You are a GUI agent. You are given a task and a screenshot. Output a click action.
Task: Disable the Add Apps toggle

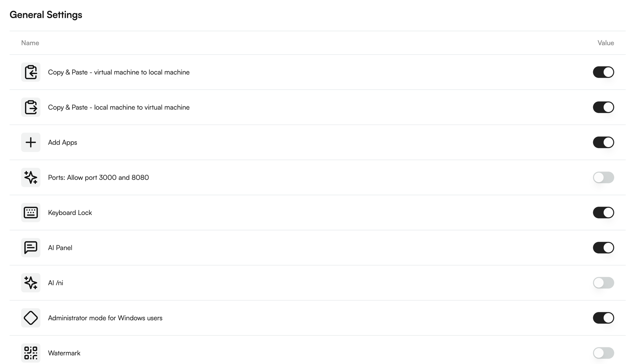603,142
